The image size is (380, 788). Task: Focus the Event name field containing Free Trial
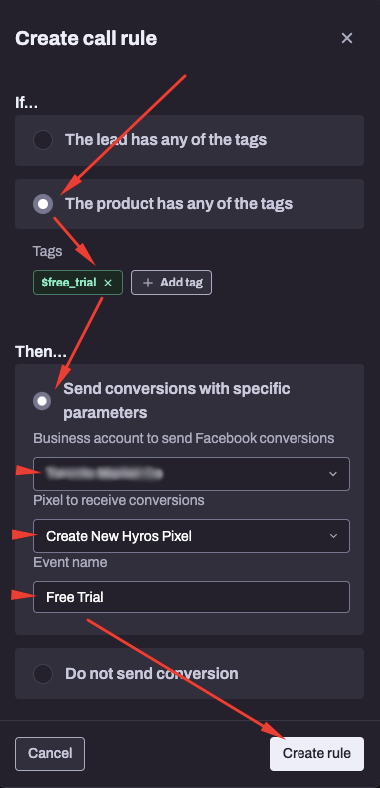click(x=191, y=597)
